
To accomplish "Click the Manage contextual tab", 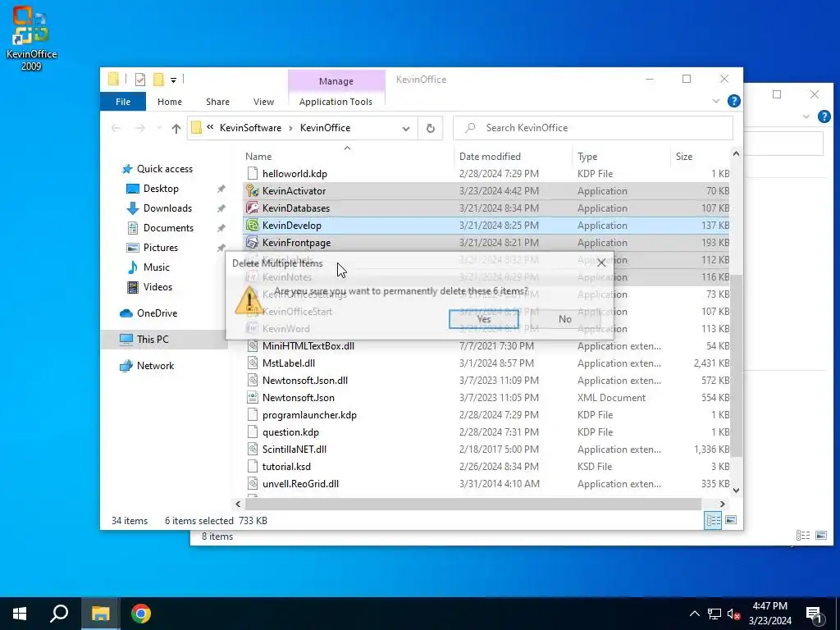I will click(x=336, y=81).
